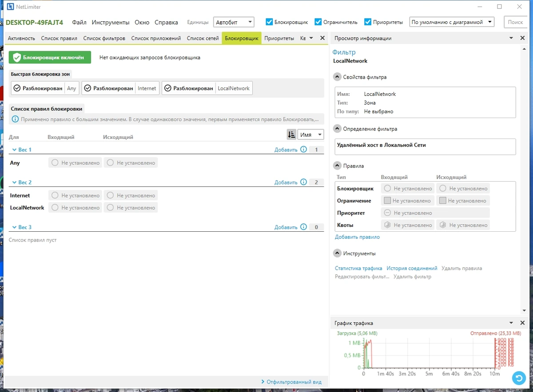This screenshot has width=533, height=392.
Task: Collapse the Вес 2 group
Action: click(x=14, y=182)
